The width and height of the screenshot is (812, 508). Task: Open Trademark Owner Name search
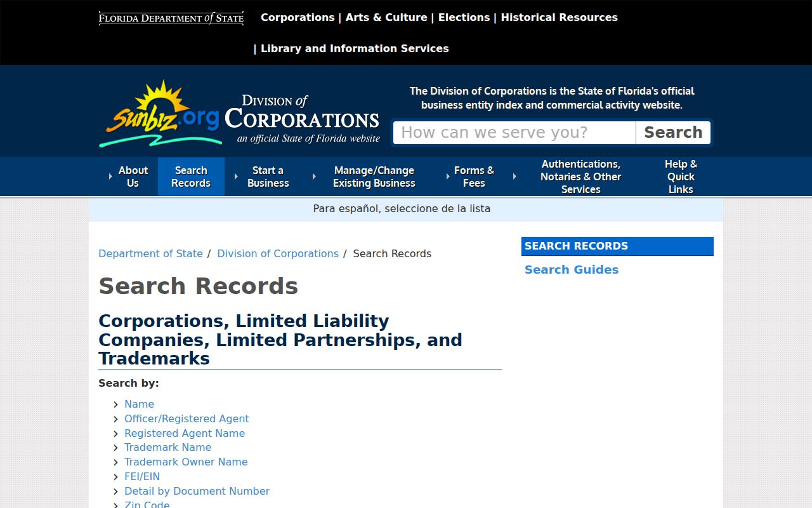[x=186, y=462]
